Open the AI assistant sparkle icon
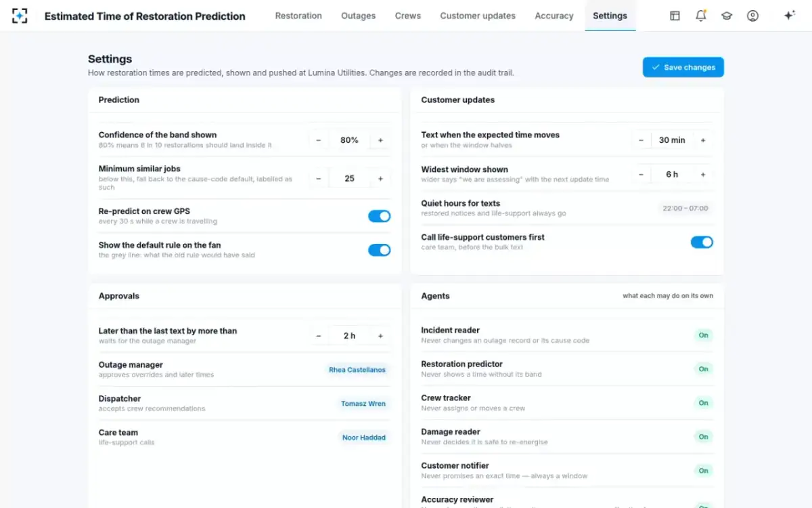The image size is (812, 508). [x=789, y=16]
